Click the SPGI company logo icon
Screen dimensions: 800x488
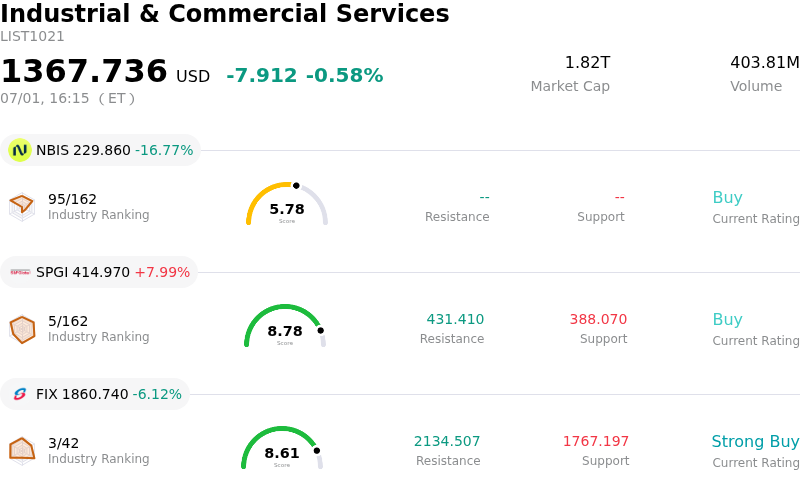(x=20, y=272)
